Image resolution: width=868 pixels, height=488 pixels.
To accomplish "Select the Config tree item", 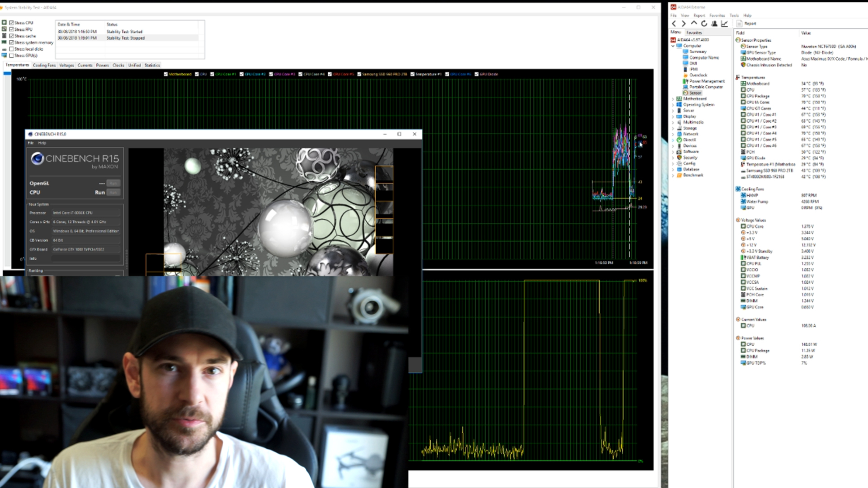I will tap(686, 163).
